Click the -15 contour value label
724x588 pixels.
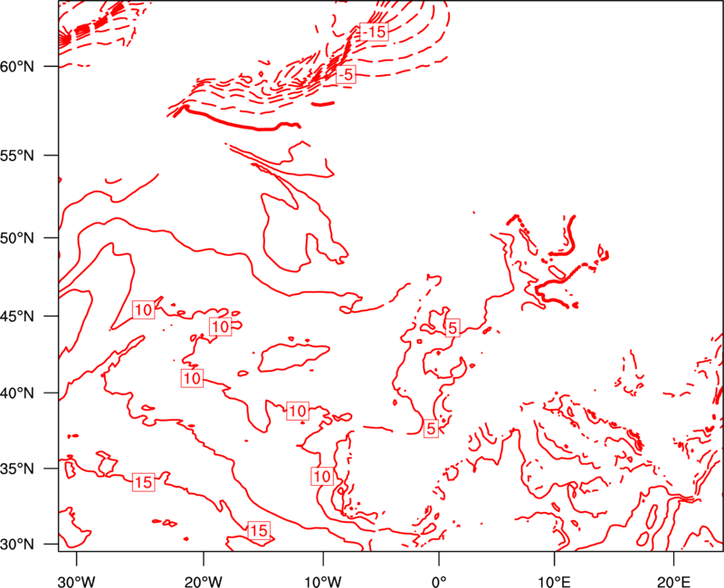point(374,32)
